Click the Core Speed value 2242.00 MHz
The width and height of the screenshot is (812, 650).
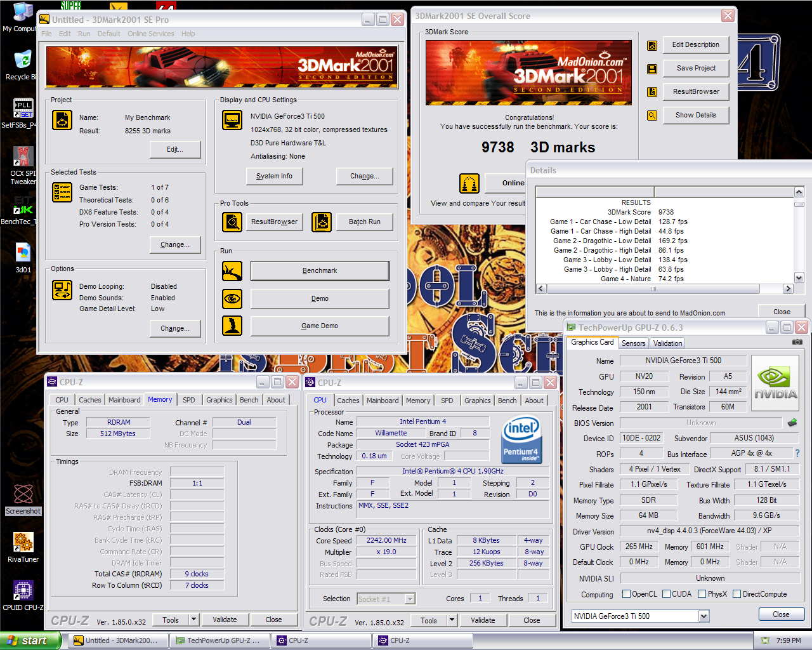point(386,541)
